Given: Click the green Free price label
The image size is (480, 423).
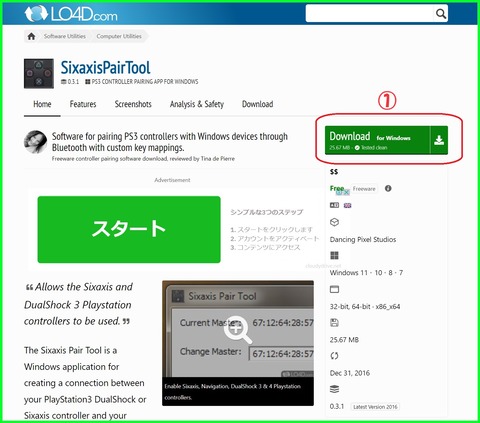Looking at the screenshot, I should point(336,188).
